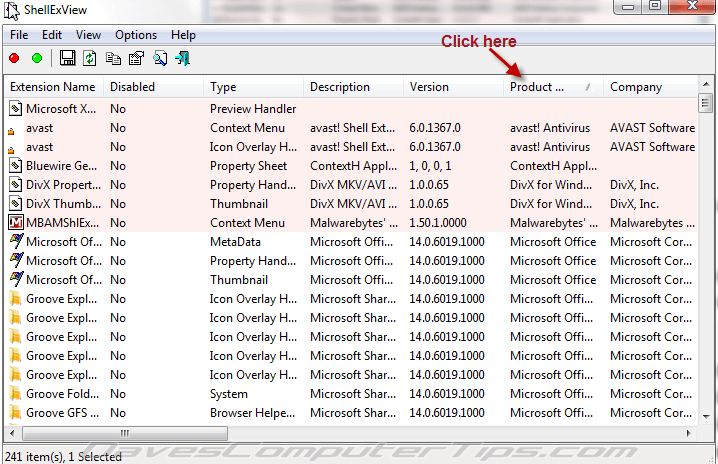Click the Microsoft Of... Thumbnail row icon
Screen dimensions: 718x464
[16, 279]
